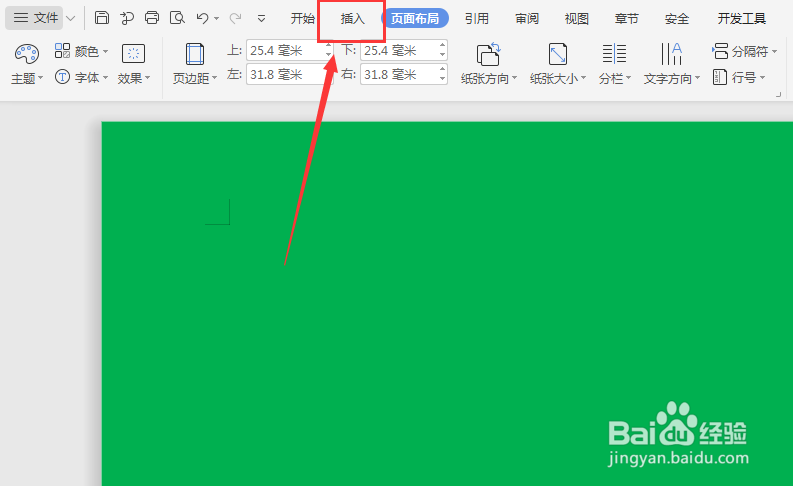The width and height of the screenshot is (793, 486).
Task: Click the 页边距 margins icon
Action: pyautogui.click(x=195, y=54)
